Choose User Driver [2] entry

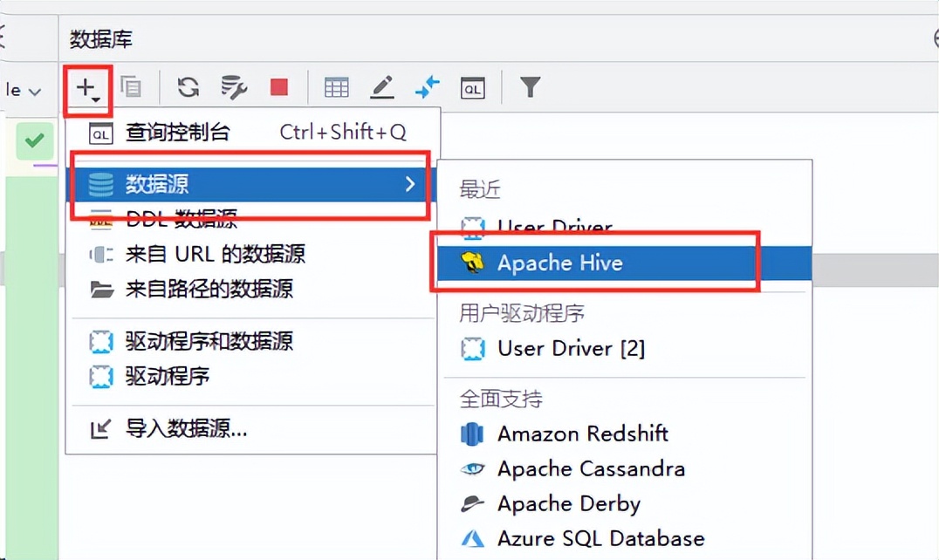625,348
